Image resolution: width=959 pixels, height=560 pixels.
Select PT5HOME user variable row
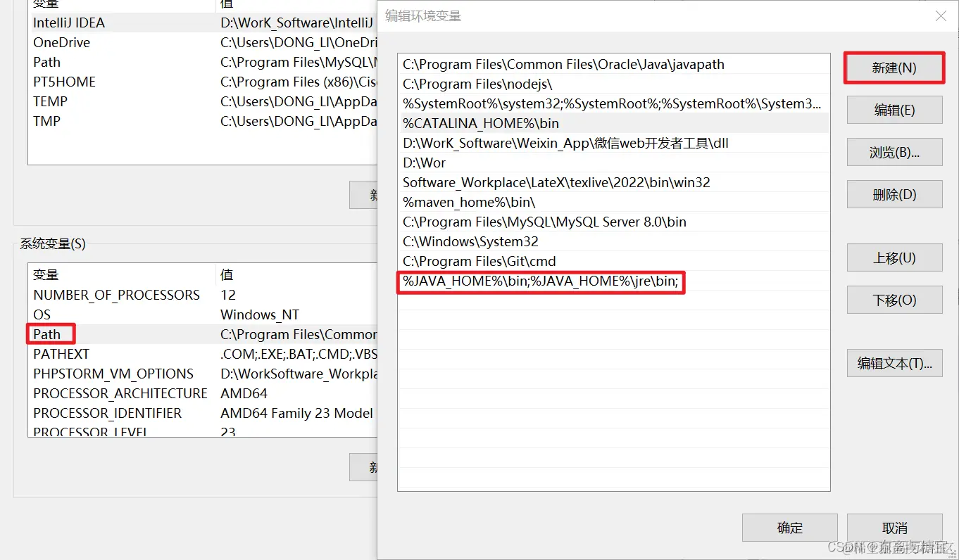click(x=203, y=82)
